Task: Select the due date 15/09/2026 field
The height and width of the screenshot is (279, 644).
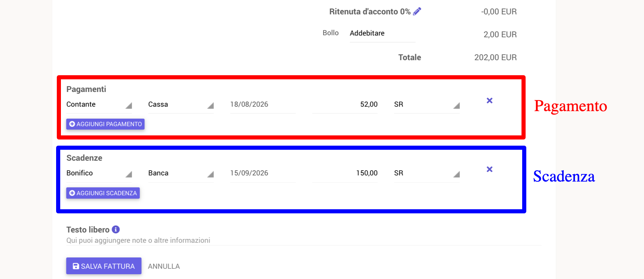Action: 263,173
